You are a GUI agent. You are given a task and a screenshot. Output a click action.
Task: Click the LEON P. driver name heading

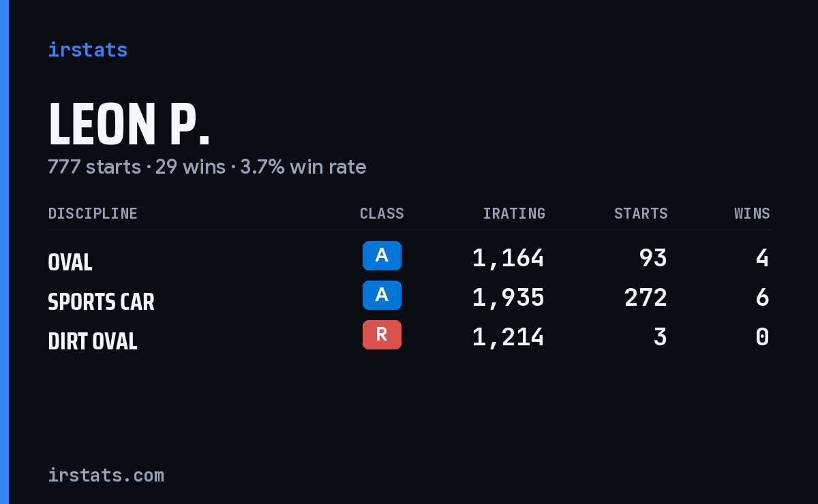tap(129, 125)
